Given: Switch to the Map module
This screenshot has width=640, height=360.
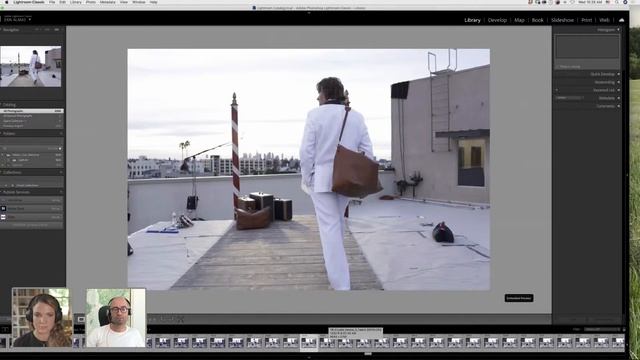Looking at the screenshot, I should click(x=519, y=20).
